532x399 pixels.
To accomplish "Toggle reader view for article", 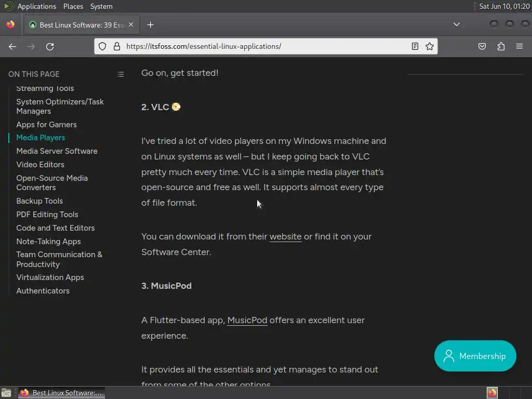I will (415, 46).
